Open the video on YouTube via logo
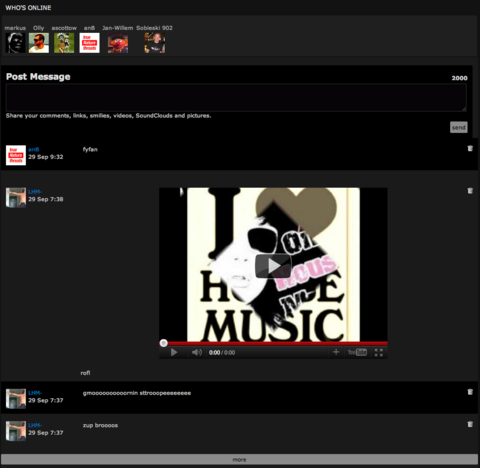The image size is (480, 468). pyautogui.click(x=357, y=352)
